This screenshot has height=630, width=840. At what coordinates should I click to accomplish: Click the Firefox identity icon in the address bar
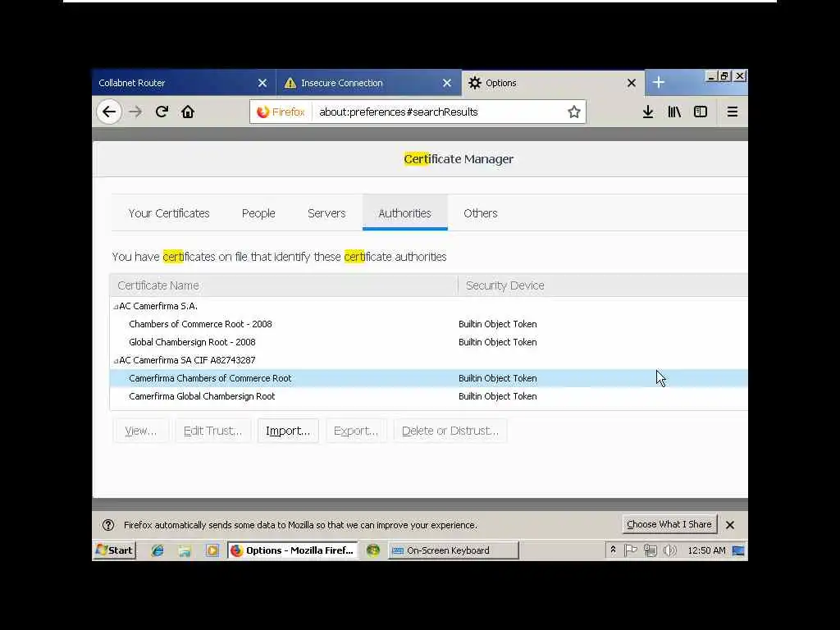pos(281,112)
